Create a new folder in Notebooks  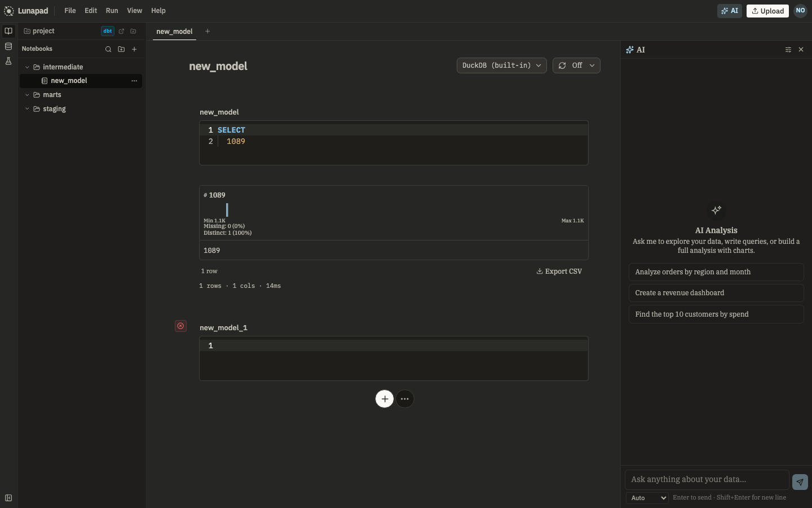point(121,49)
